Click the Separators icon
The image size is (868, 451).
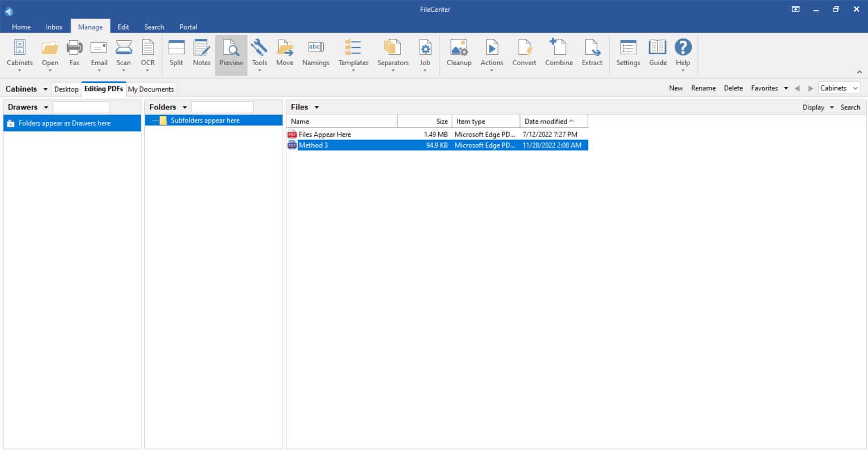393,54
